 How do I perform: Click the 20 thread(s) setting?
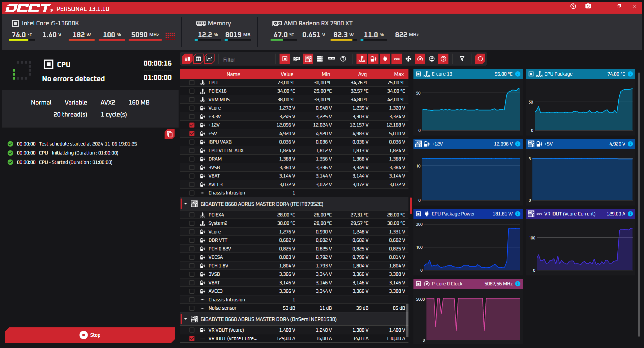pos(70,115)
